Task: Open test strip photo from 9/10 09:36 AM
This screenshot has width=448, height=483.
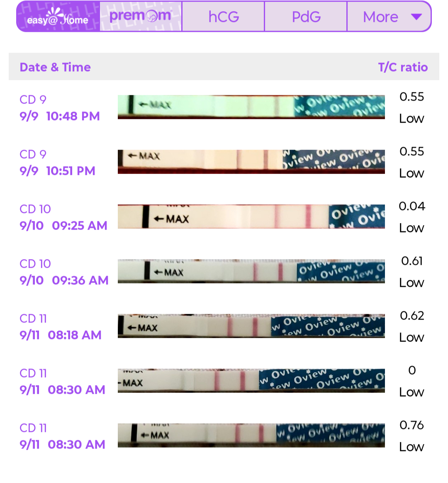Action: point(251,271)
